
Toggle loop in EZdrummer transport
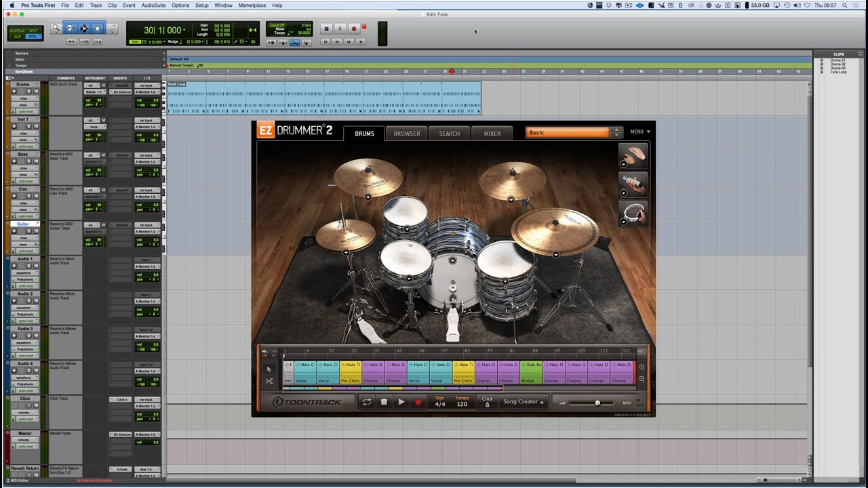366,402
